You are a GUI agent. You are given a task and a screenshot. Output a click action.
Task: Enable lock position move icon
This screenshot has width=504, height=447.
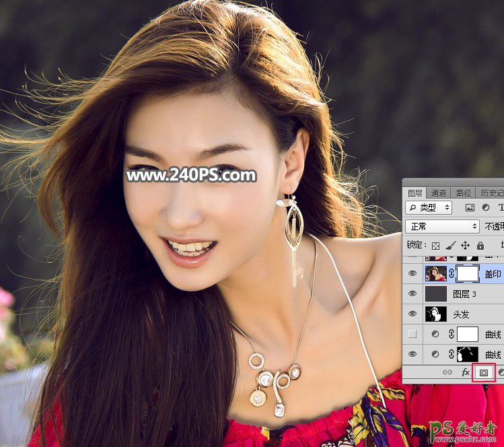point(465,246)
